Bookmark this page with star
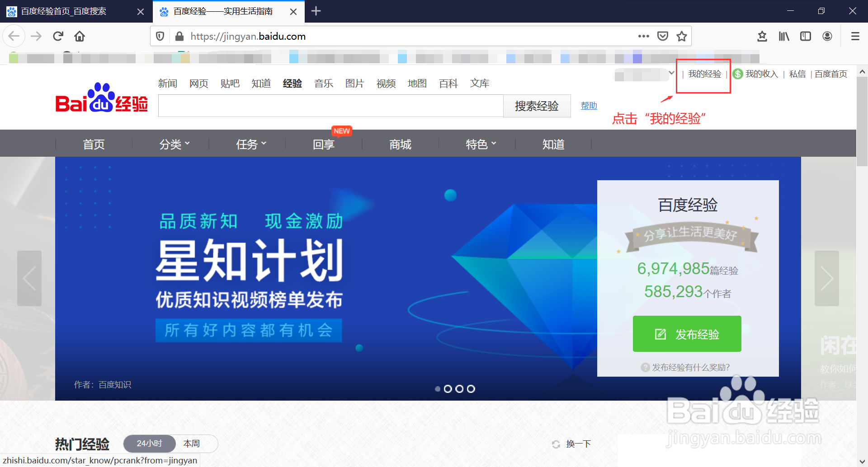The height and width of the screenshot is (467, 868). tap(682, 36)
